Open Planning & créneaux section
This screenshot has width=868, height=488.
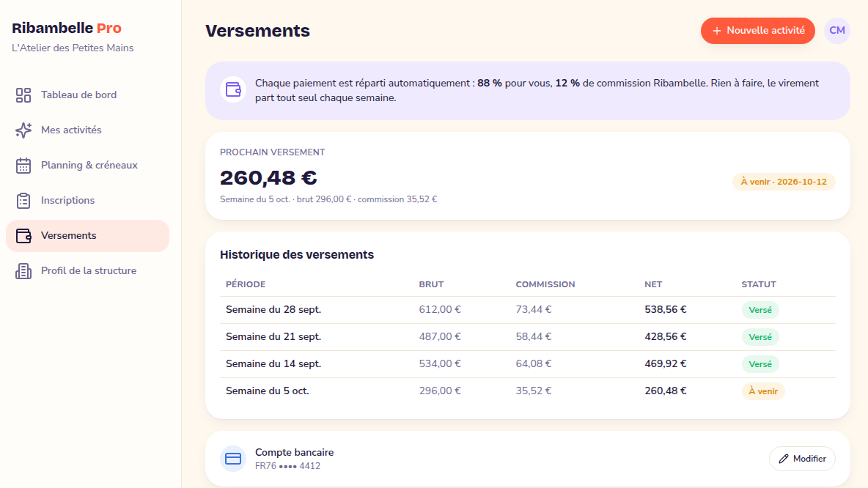click(x=87, y=166)
